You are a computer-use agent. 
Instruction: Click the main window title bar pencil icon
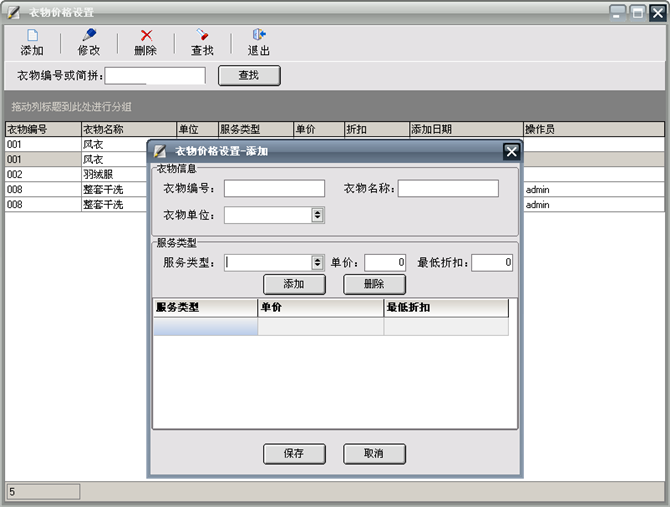pyautogui.click(x=14, y=12)
